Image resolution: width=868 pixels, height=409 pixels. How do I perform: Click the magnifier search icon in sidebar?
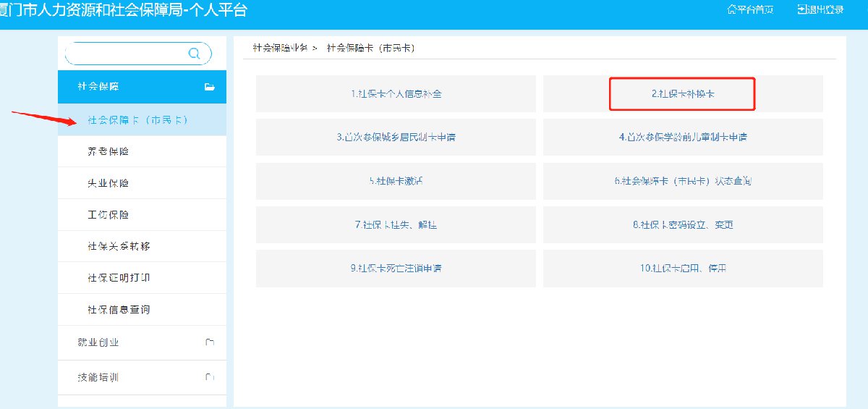[x=194, y=54]
